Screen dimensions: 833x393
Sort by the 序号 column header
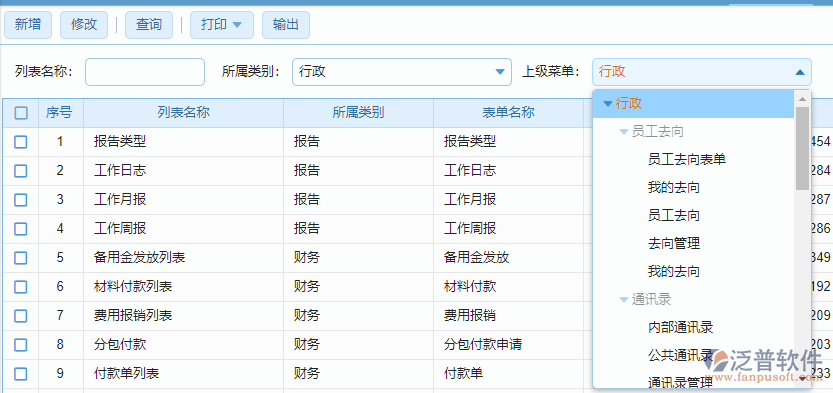point(60,113)
